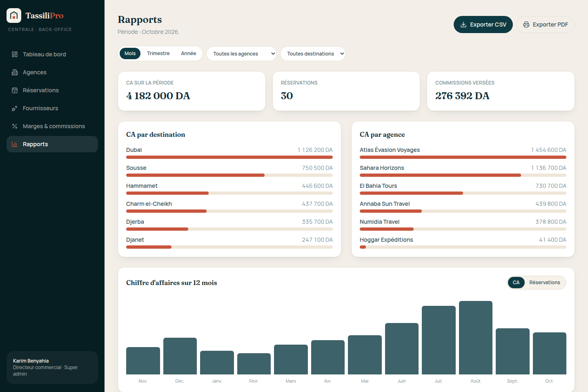Select the CA chart toggle

click(x=516, y=283)
